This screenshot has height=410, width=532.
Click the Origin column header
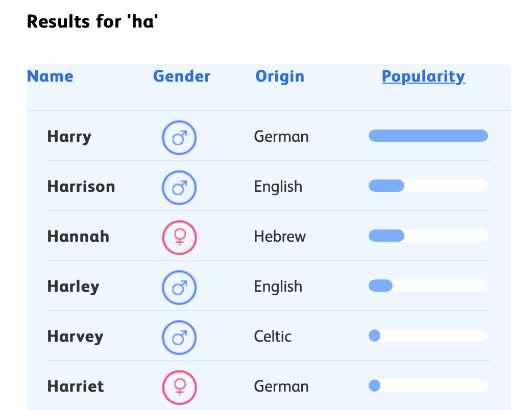point(280,76)
